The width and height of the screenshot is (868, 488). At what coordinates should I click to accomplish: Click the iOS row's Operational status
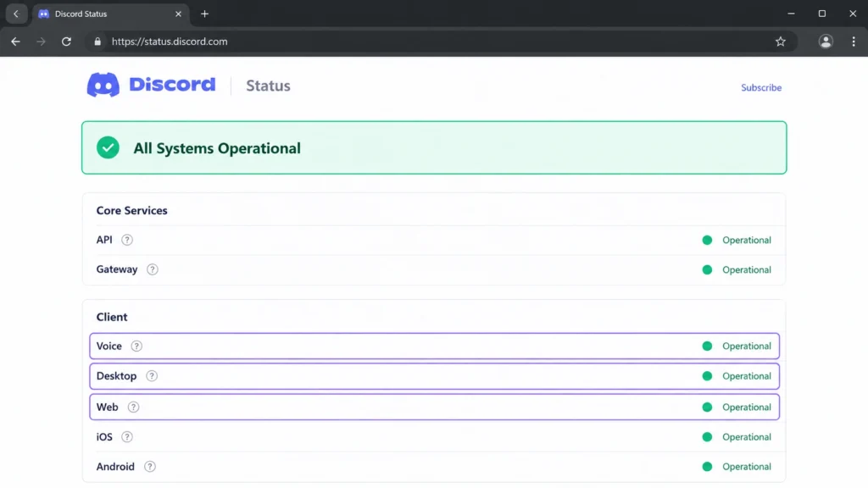(737, 437)
